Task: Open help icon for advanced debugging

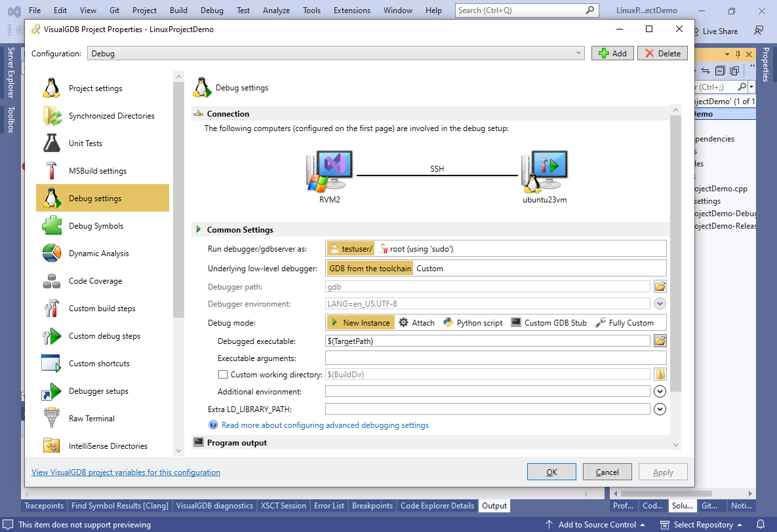Action: 213,425
